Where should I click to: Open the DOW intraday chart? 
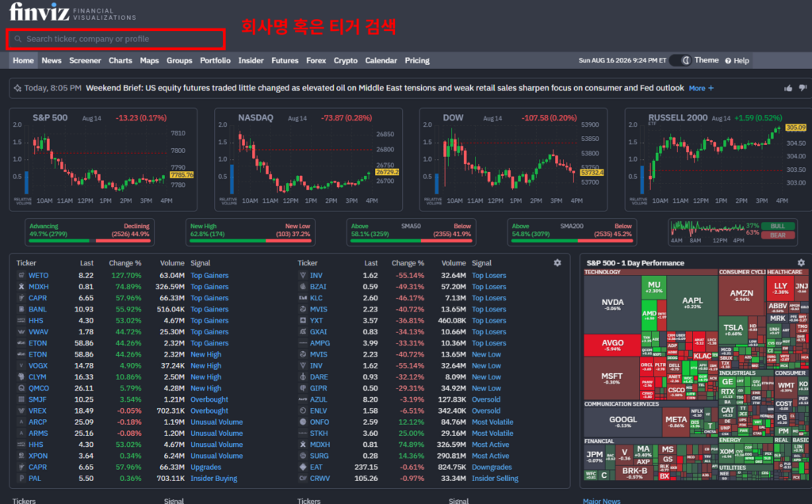point(513,159)
